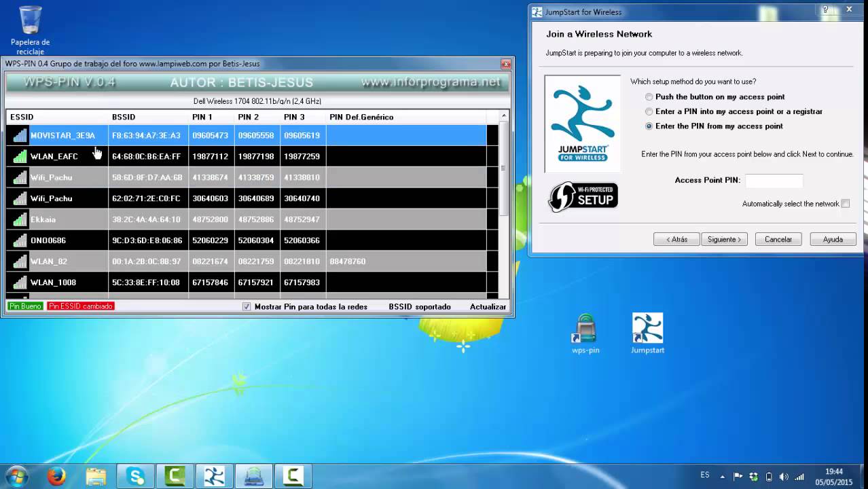Click the ES language indicator in taskbar
The image size is (868, 489).
click(x=705, y=475)
